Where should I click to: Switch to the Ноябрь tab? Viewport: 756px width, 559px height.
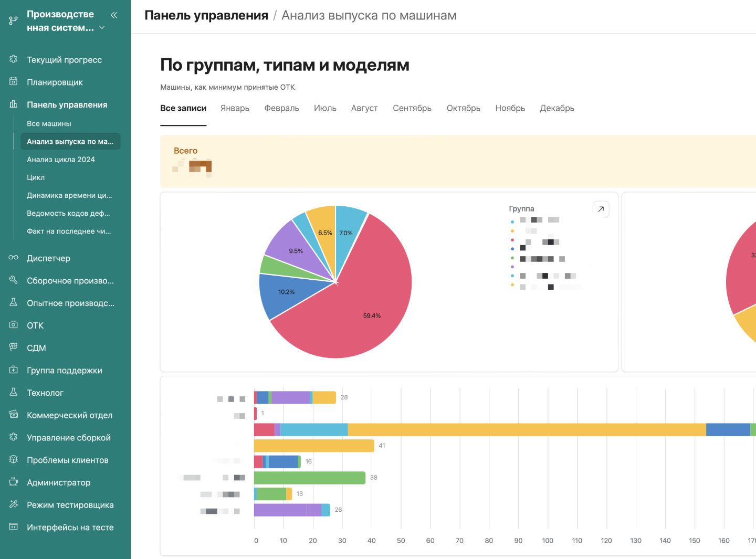pos(510,108)
